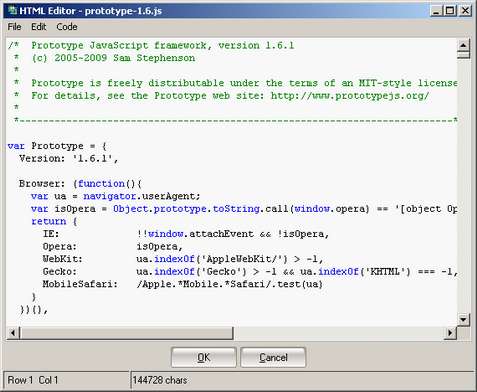Open the File menu
This screenshot has width=477, height=392.
click(x=14, y=27)
